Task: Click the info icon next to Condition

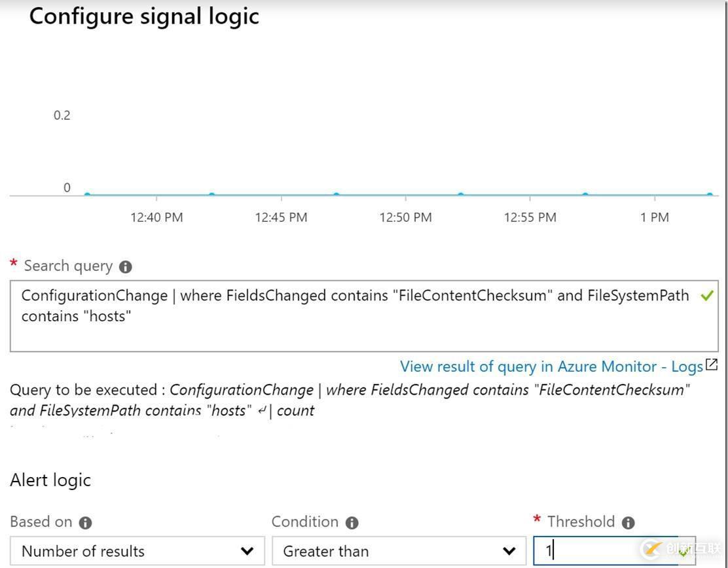Action: click(352, 523)
